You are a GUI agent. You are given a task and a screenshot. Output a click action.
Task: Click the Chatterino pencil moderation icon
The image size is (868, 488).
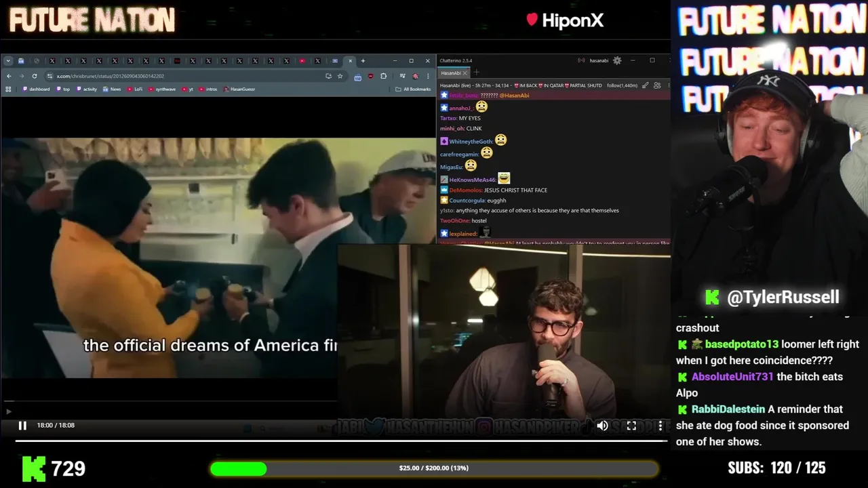click(646, 85)
